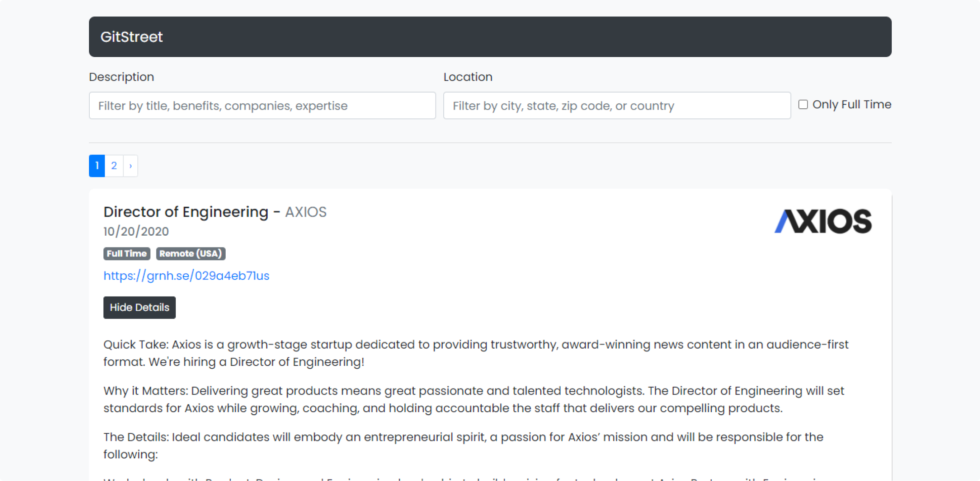This screenshot has width=980, height=481.
Task: Click the The Details paragraph
Action: point(463,445)
